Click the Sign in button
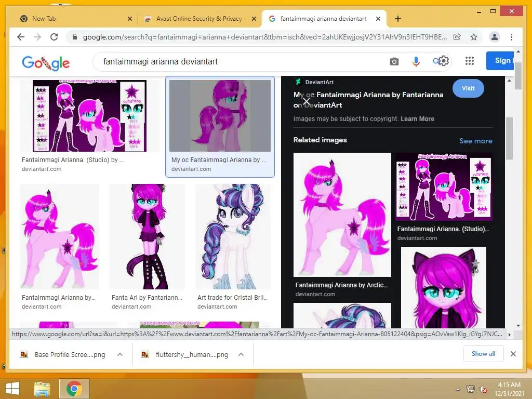The width and height of the screenshot is (532, 399). pos(500,61)
